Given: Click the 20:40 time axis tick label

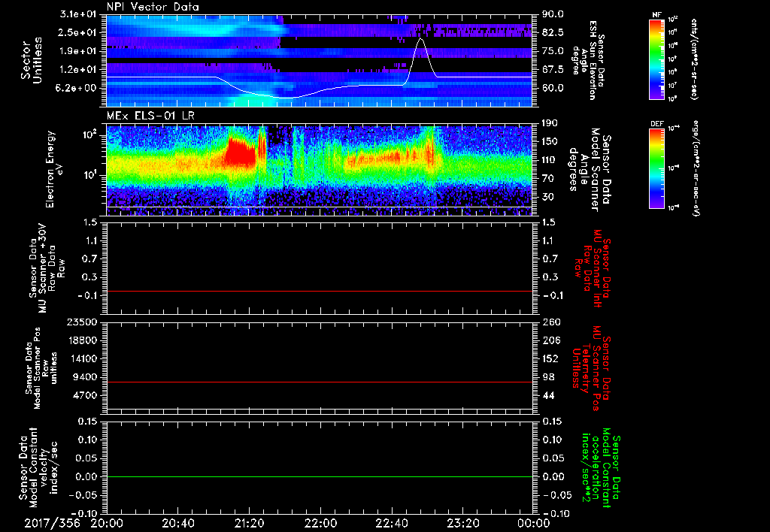Looking at the screenshot, I should 177,522.
